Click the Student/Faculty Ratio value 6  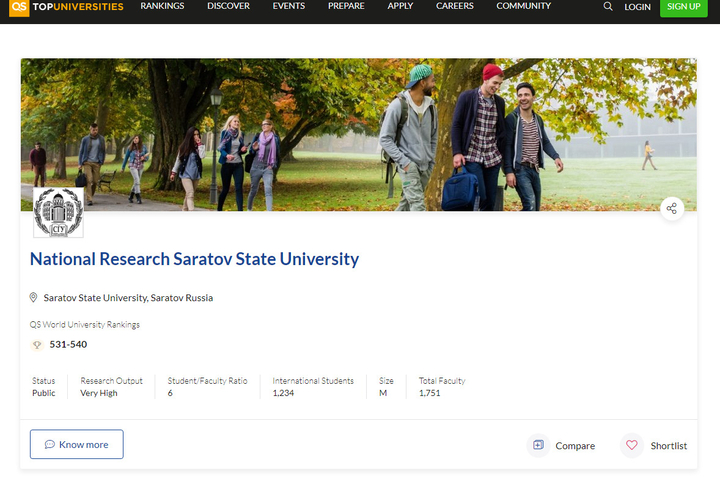click(170, 393)
